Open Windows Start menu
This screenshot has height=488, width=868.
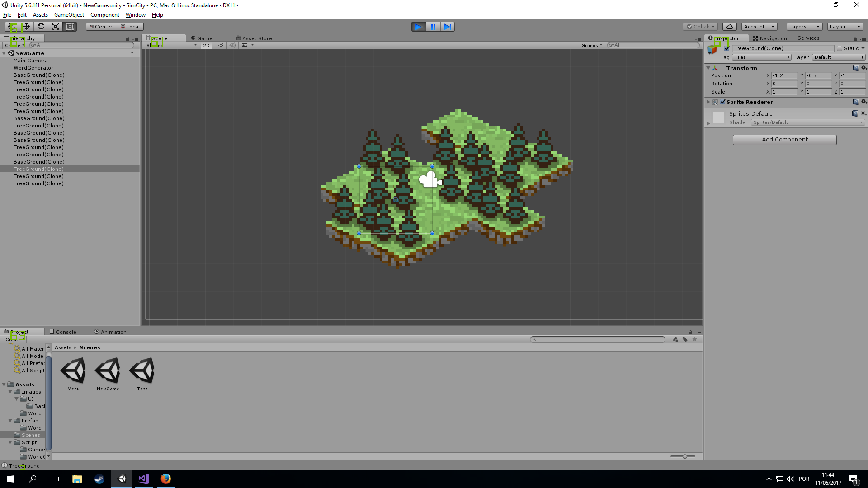11,479
